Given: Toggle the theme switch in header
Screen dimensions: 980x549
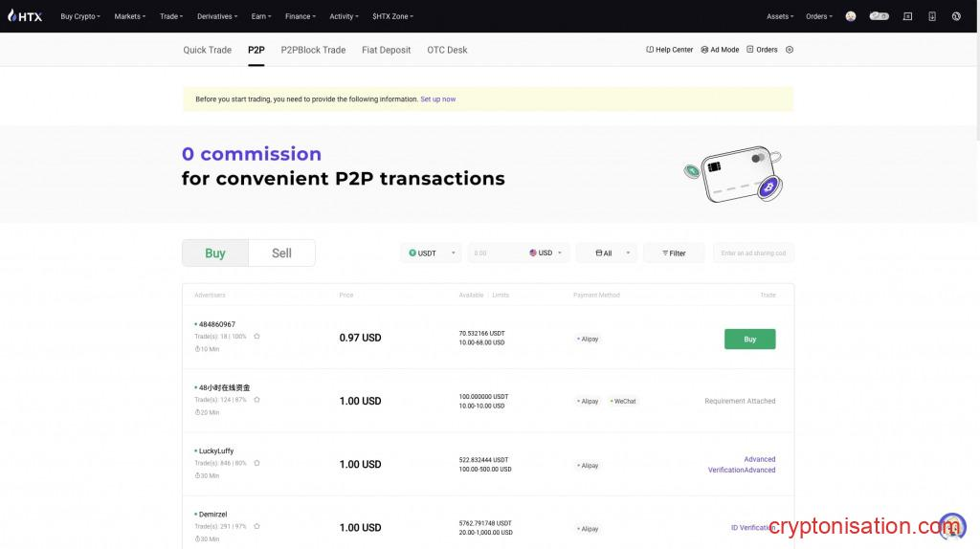Looking at the screenshot, I should [x=879, y=16].
